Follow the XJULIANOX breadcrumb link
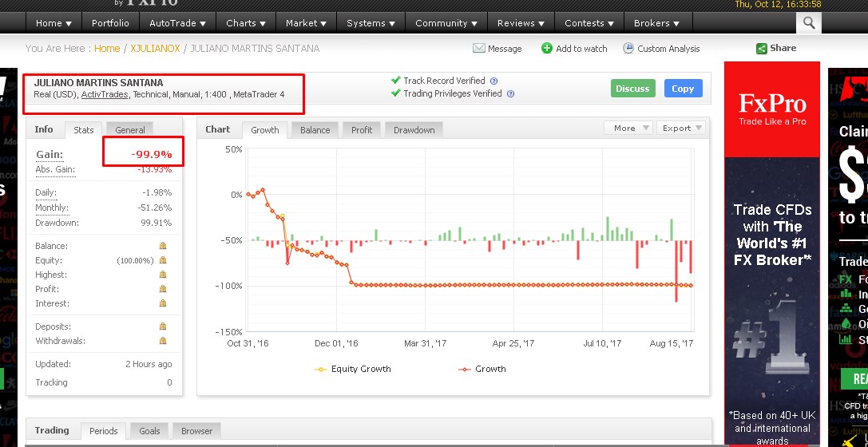The image size is (868, 447). pos(155,48)
